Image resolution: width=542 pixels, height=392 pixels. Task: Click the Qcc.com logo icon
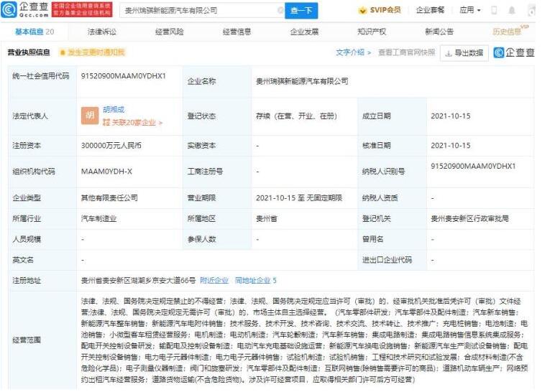click(x=9, y=9)
